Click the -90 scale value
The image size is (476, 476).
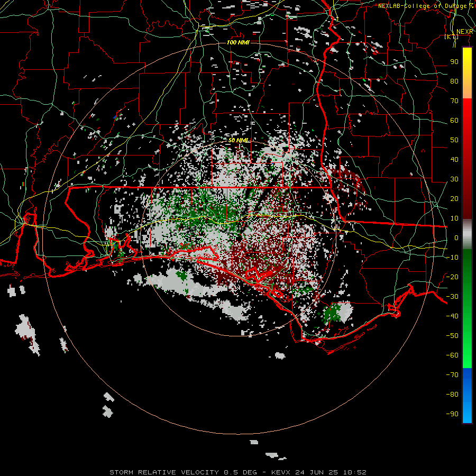tap(452, 414)
